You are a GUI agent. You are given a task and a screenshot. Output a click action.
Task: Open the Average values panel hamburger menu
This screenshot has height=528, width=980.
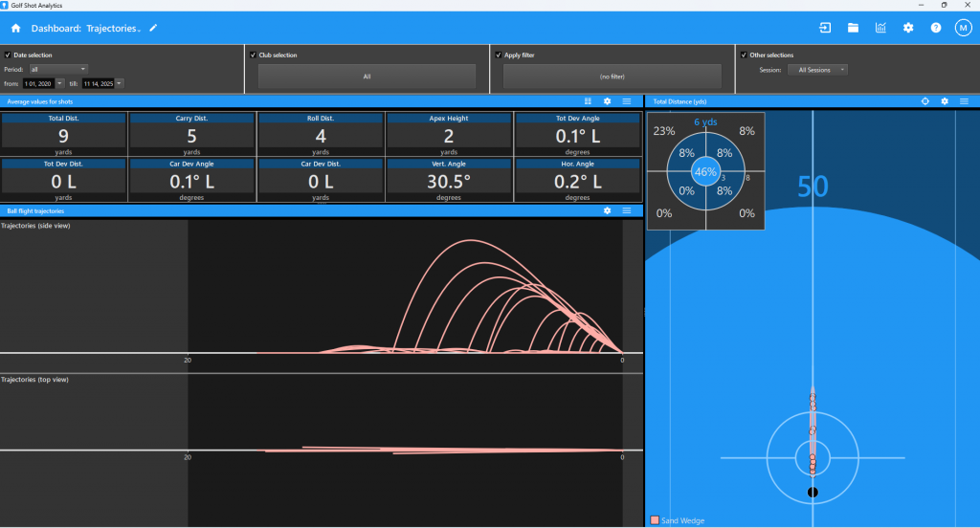(x=626, y=101)
